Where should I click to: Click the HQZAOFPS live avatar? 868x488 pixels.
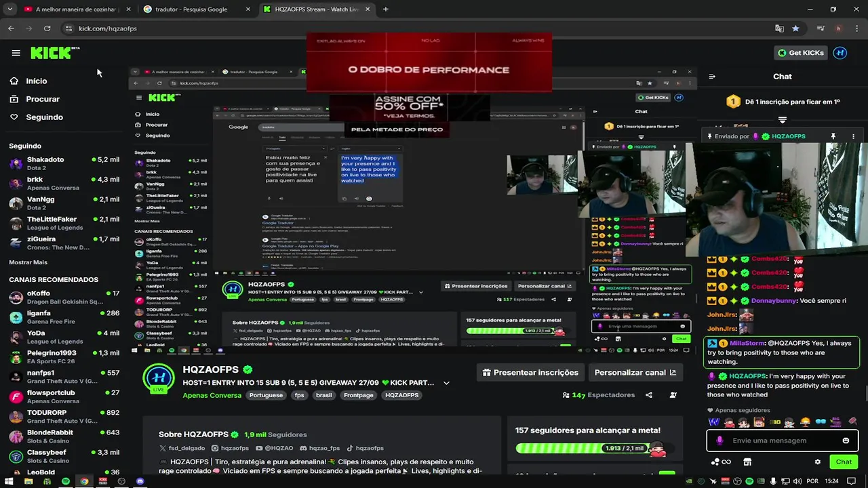[x=159, y=378]
